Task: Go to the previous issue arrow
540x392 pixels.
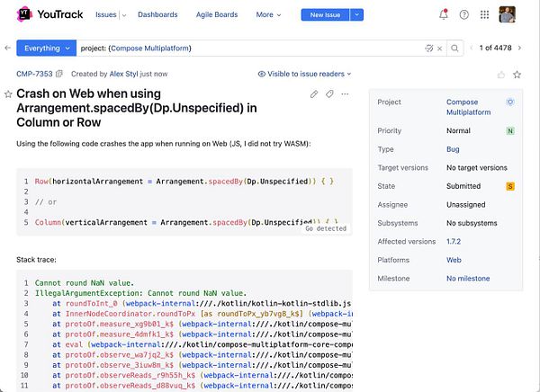Action: tap(471, 48)
